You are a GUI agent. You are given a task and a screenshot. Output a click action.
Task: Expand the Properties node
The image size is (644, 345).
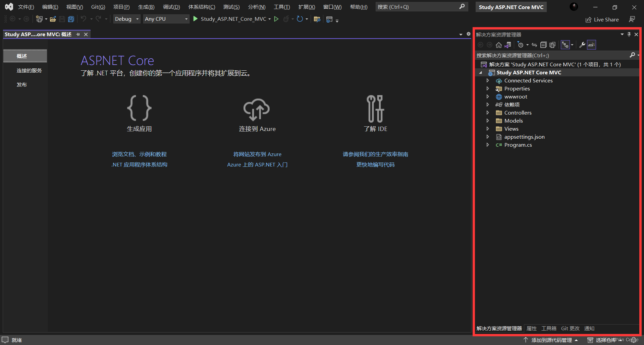pos(488,89)
